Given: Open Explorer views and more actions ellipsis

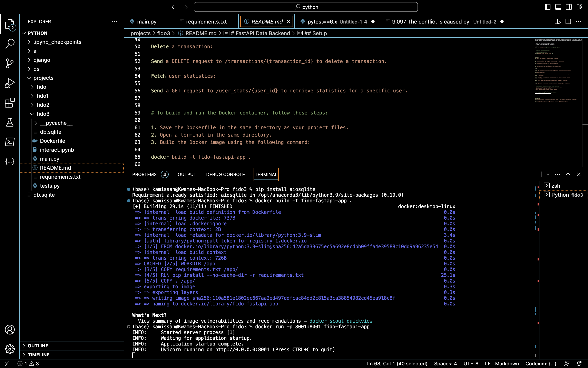Looking at the screenshot, I should tap(114, 21).
